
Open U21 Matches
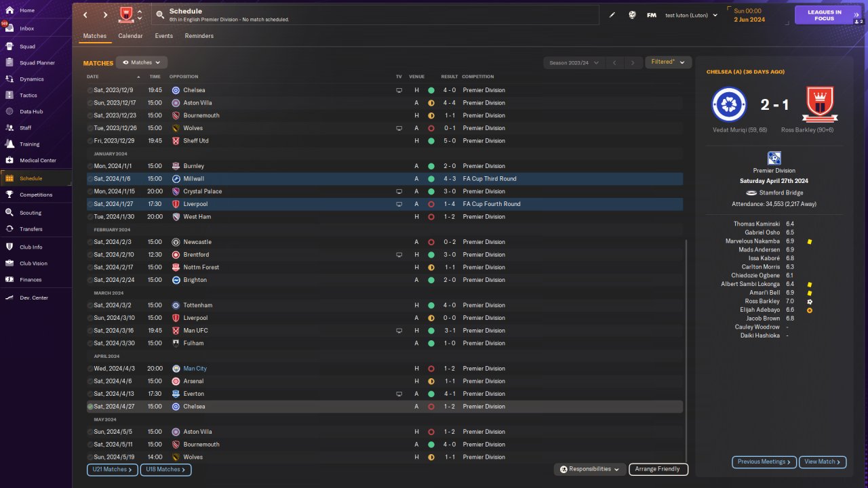(x=113, y=469)
